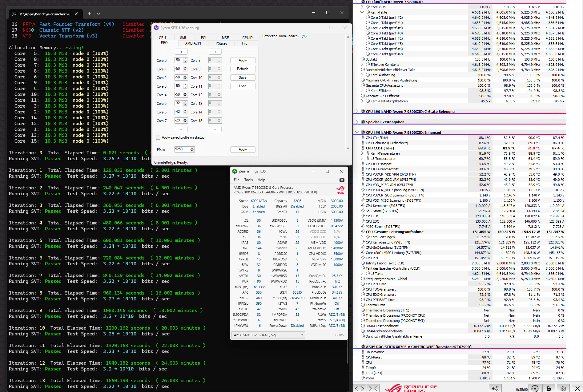Shrink HWiNFO columns with inward arrows button
This screenshot has width=583, height=392.
[x=372, y=388]
